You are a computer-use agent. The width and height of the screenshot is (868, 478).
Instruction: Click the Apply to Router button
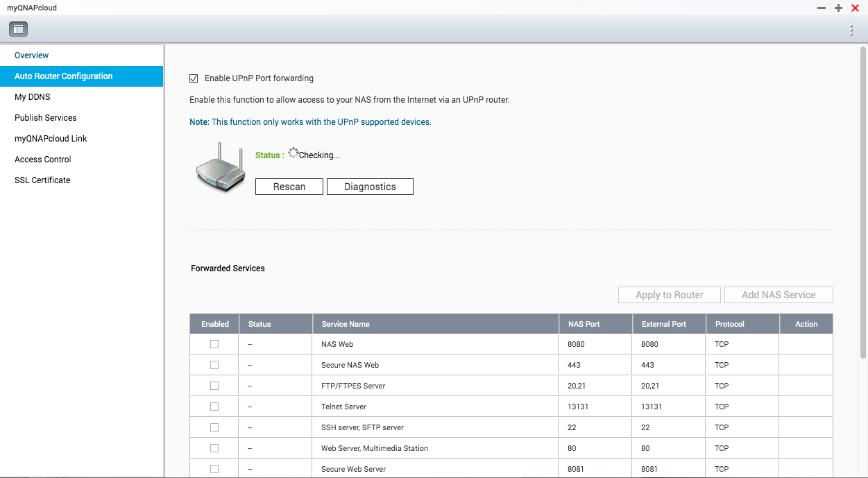pos(670,295)
